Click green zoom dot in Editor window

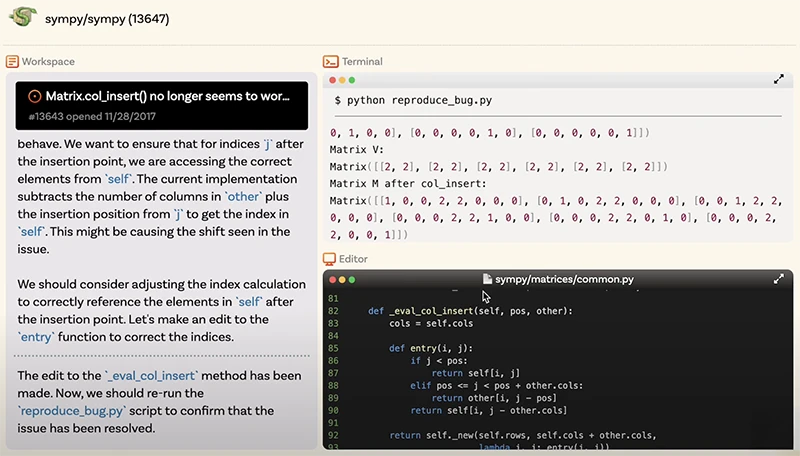[352, 280]
